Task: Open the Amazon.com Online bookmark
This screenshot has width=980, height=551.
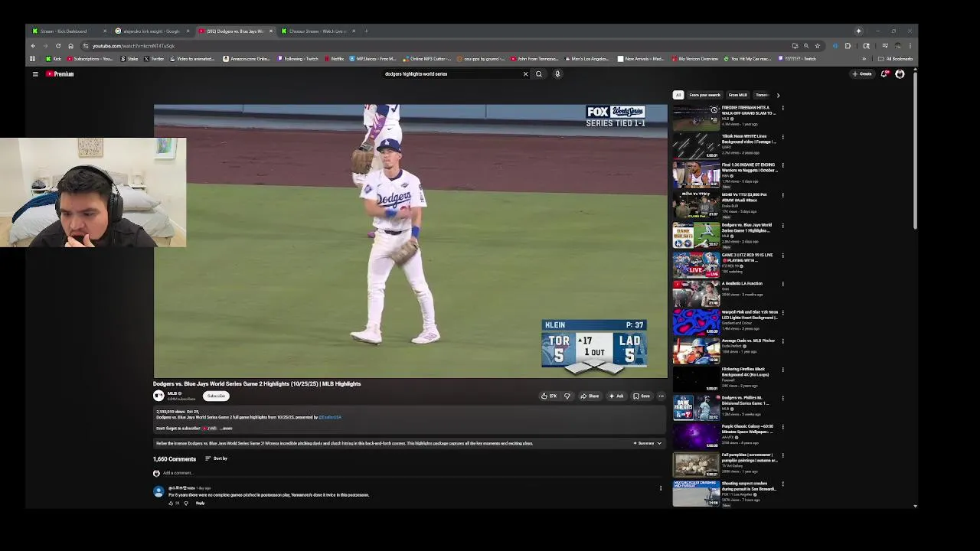Action: tap(247, 59)
